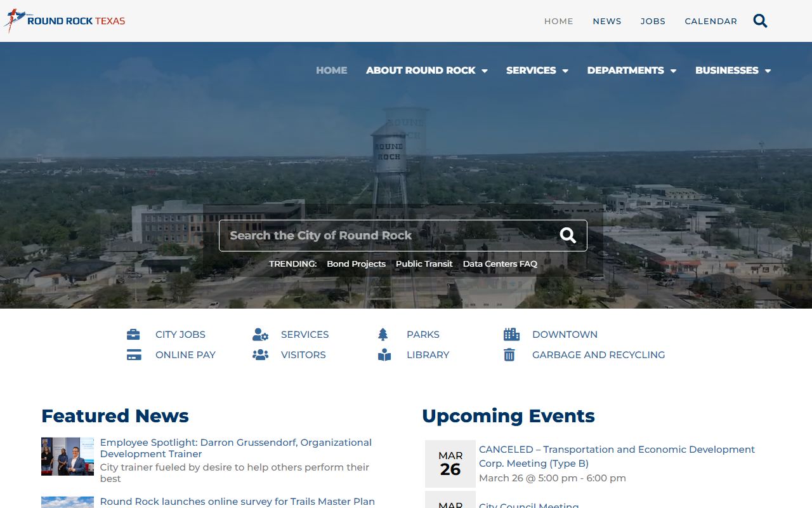This screenshot has width=812, height=508.
Task: Open News in the top bar
Action: point(607,21)
